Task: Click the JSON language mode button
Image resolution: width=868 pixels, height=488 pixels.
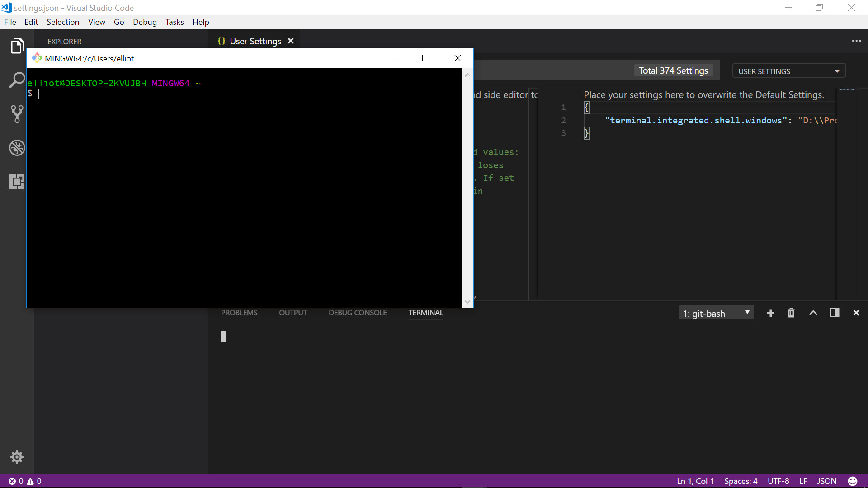Action: click(826, 481)
